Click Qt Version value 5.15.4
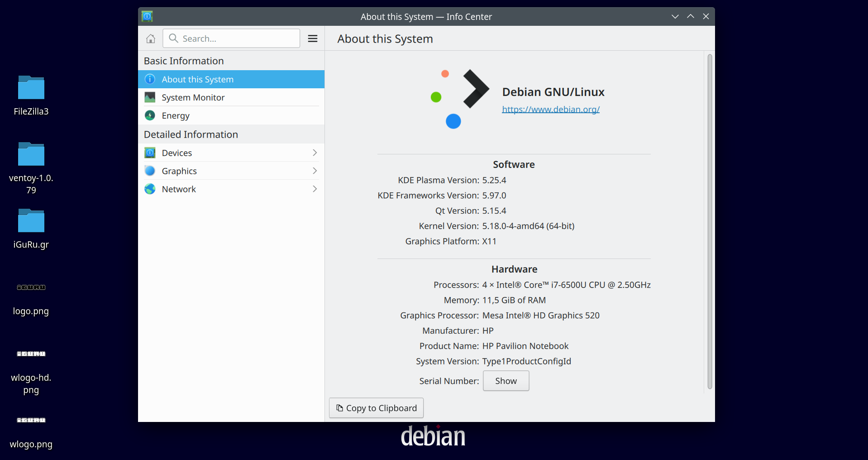Viewport: 868px width, 460px height. (x=494, y=211)
